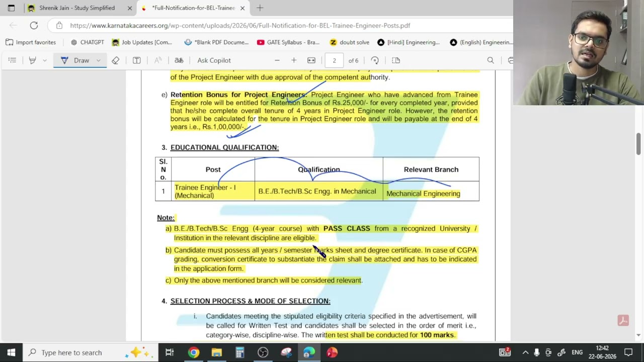Select the Erase tool
Image resolution: width=644 pixels, height=362 pixels.
115,60
